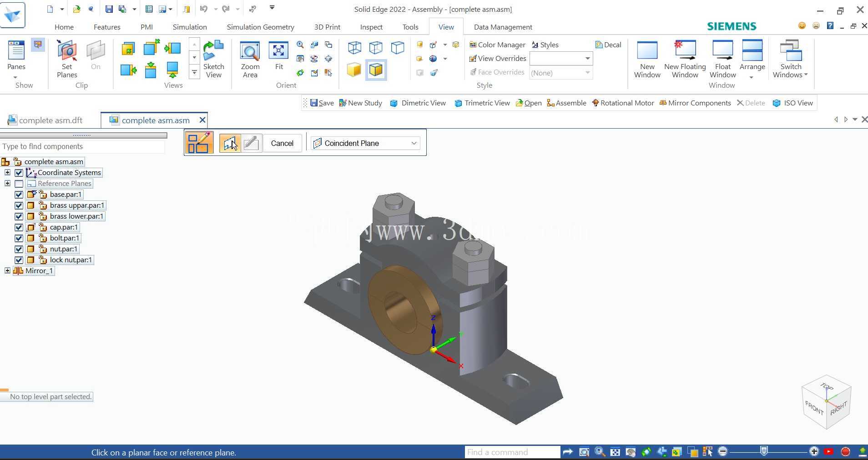The image size is (868, 460).
Task: Hide the lock nut.par:1 part
Action: pos(19,260)
